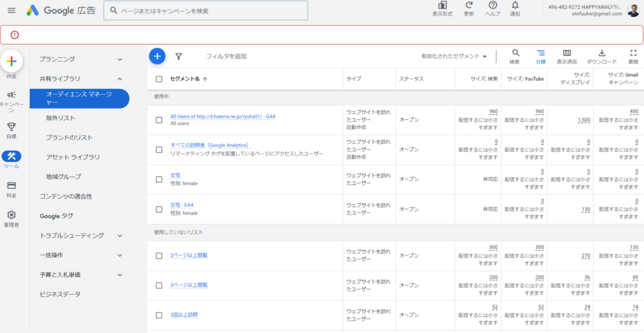Check 3ページ以上閲覧 row checkbox
Viewport: 644px width, 333px height.
[159, 285]
